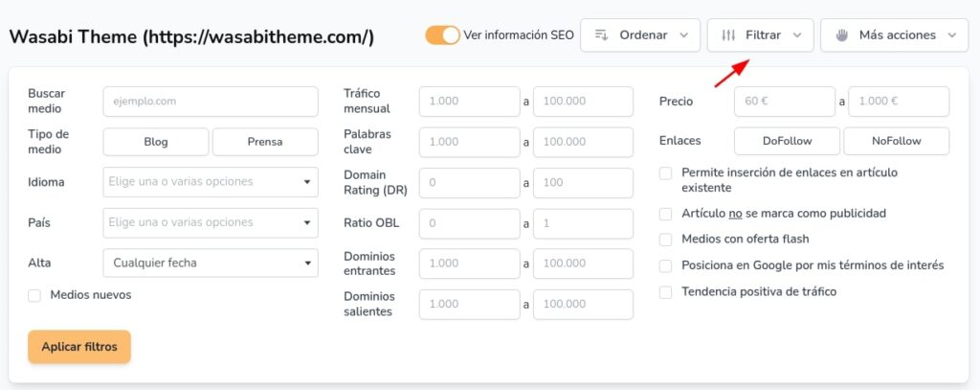The height and width of the screenshot is (390, 980).
Task: Toggle the Ver información SEO switch
Action: 442,35
